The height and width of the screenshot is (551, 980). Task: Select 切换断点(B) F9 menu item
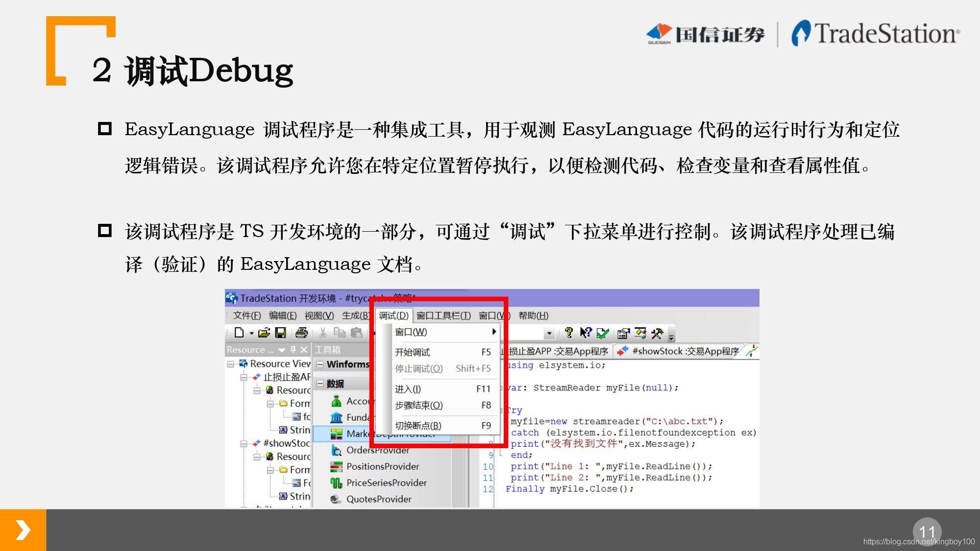(x=445, y=426)
